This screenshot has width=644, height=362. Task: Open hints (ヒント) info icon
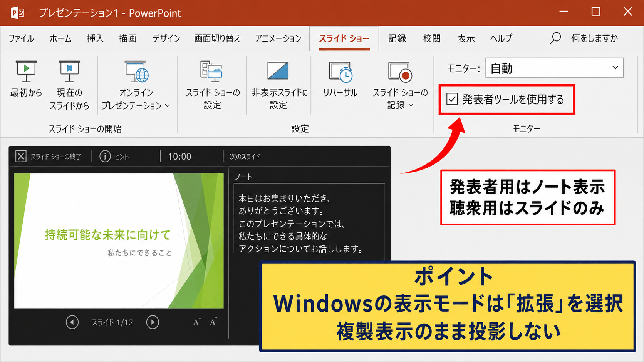(x=105, y=156)
